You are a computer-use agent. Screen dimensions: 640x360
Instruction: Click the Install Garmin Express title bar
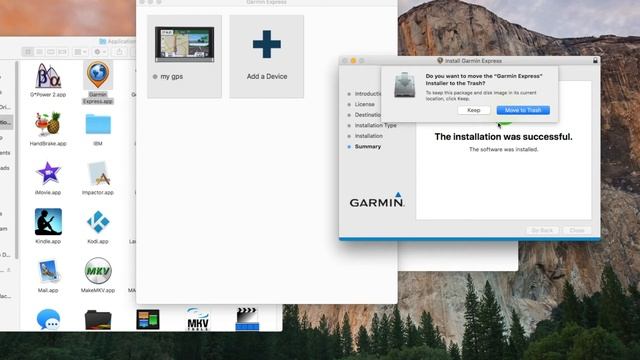pos(469,60)
